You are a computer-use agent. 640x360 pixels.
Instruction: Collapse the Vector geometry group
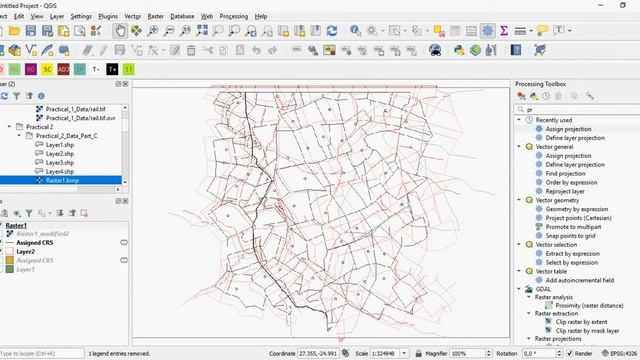(519, 200)
